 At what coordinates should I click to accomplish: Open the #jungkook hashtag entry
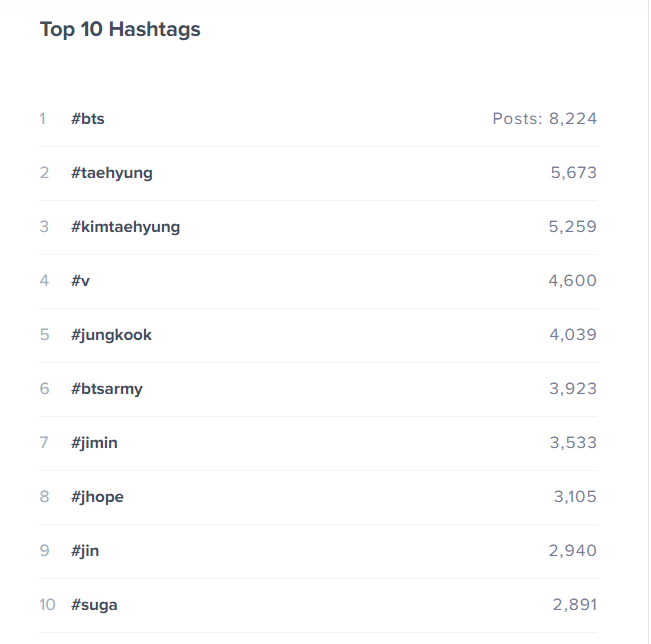pos(111,335)
